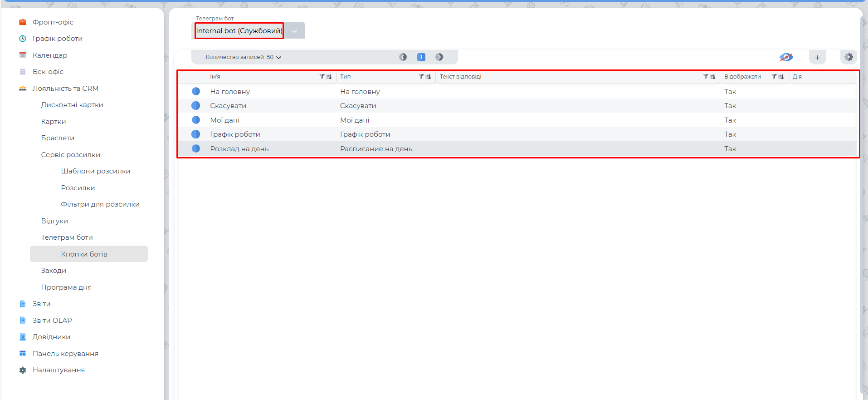
Task: Click the filter icon in the Ім'я column
Action: coord(322,77)
